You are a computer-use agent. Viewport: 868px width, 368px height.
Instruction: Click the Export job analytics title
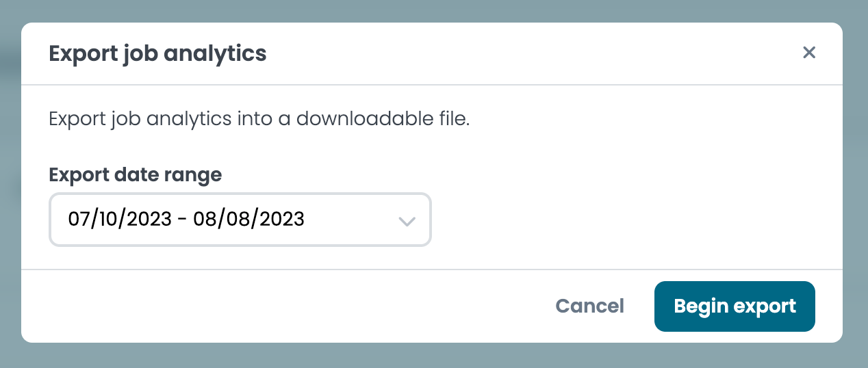157,53
